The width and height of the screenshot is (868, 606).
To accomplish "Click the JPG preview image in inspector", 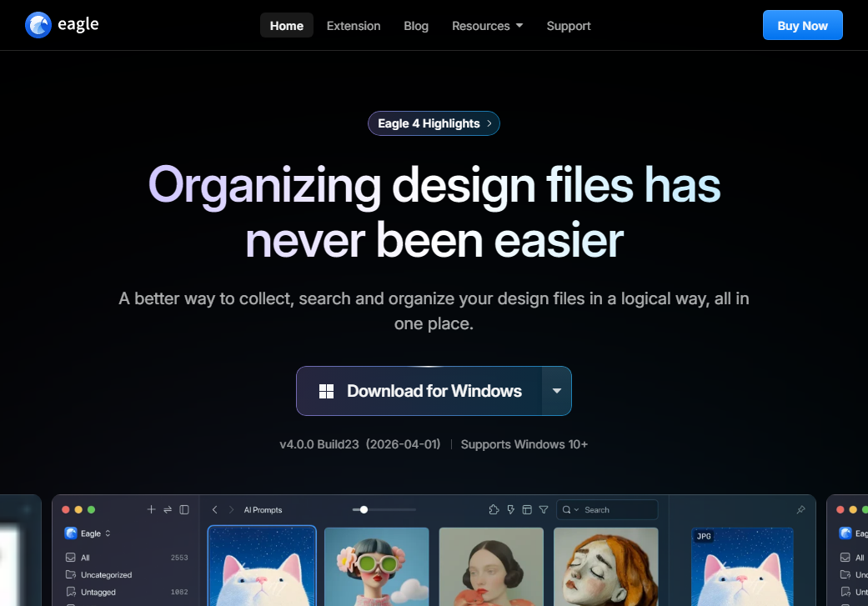I will pos(742,566).
